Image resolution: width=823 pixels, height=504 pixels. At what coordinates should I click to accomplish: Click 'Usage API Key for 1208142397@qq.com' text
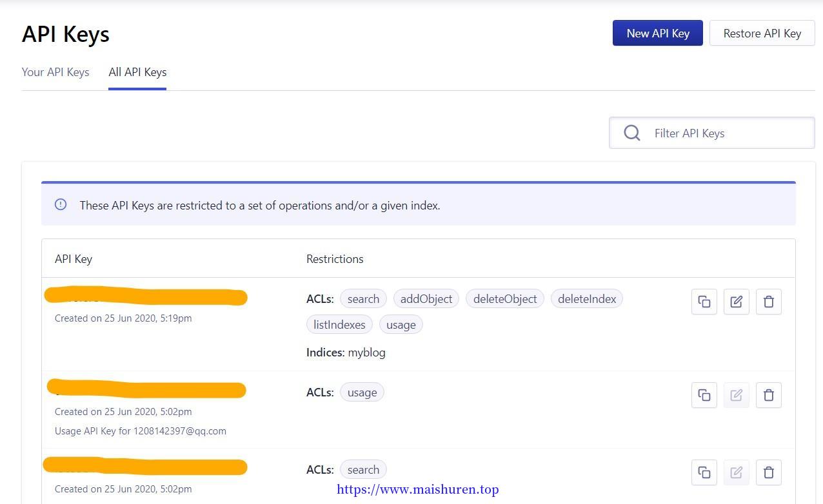tap(141, 431)
